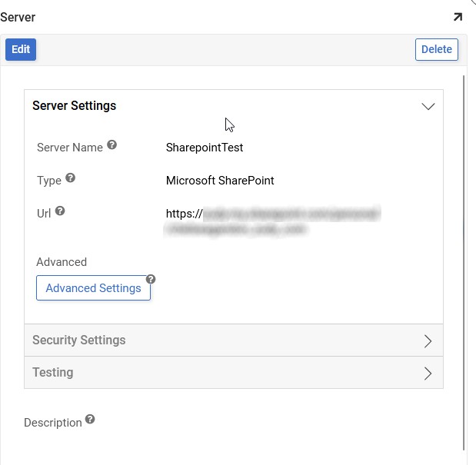
Task: Click the Server Settings section title
Action: coord(75,106)
